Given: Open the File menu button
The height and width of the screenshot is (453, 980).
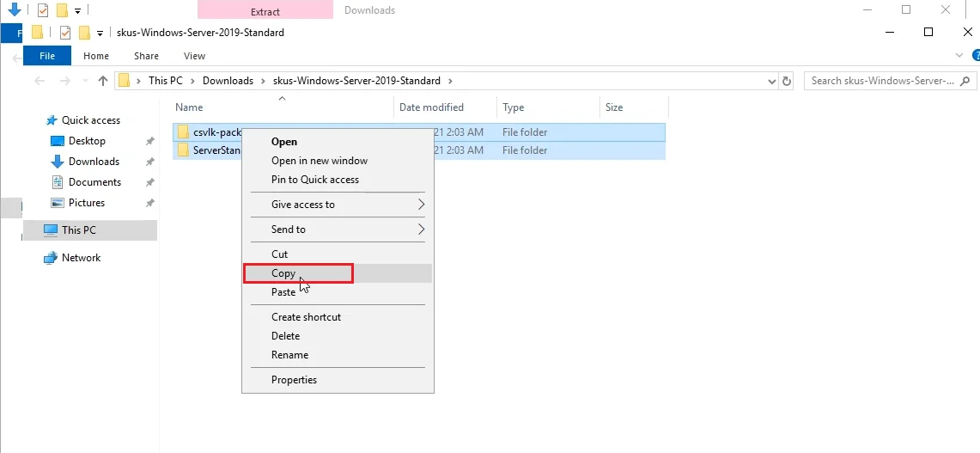Looking at the screenshot, I should coord(47,56).
